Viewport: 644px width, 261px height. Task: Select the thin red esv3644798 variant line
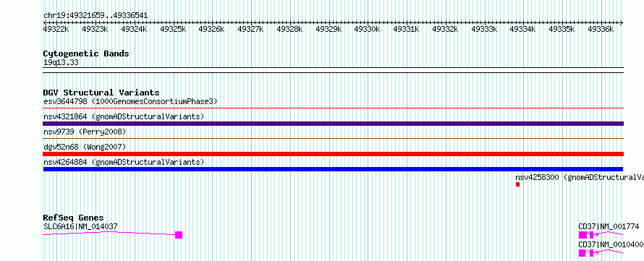click(333, 108)
